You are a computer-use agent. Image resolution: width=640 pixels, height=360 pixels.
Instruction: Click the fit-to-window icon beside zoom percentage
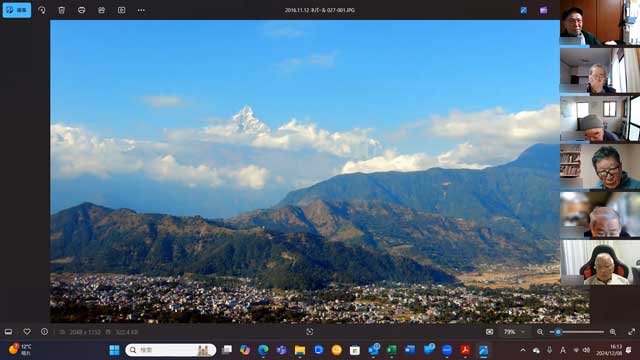click(x=489, y=332)
